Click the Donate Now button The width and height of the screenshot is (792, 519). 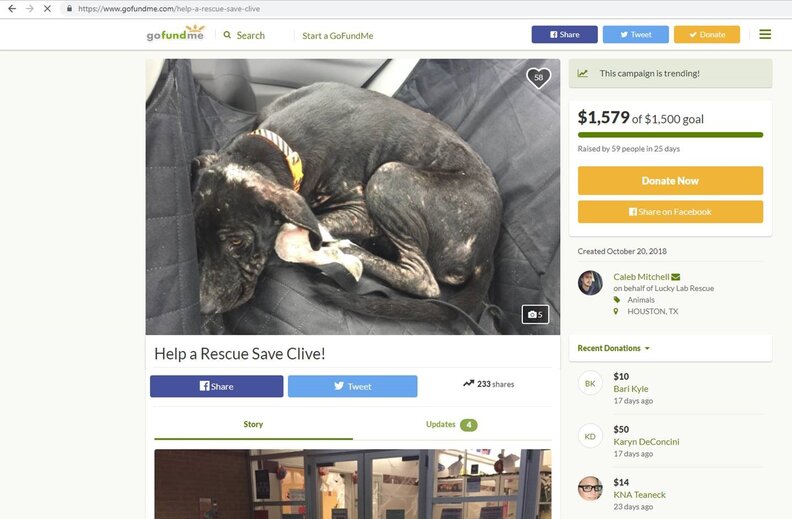click(x=670, y=181)
